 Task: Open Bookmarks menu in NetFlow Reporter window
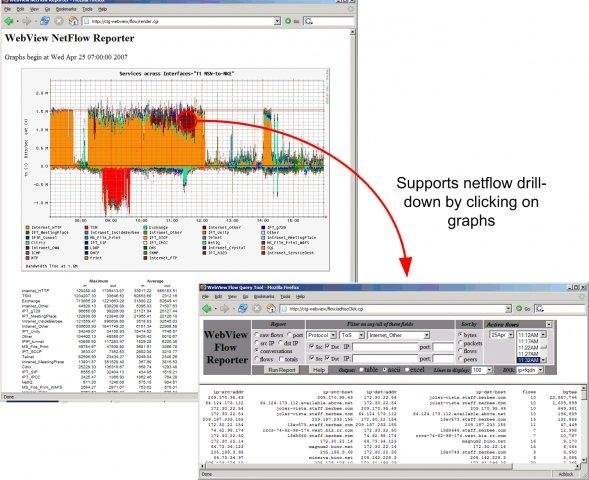[x=66, y=9]
